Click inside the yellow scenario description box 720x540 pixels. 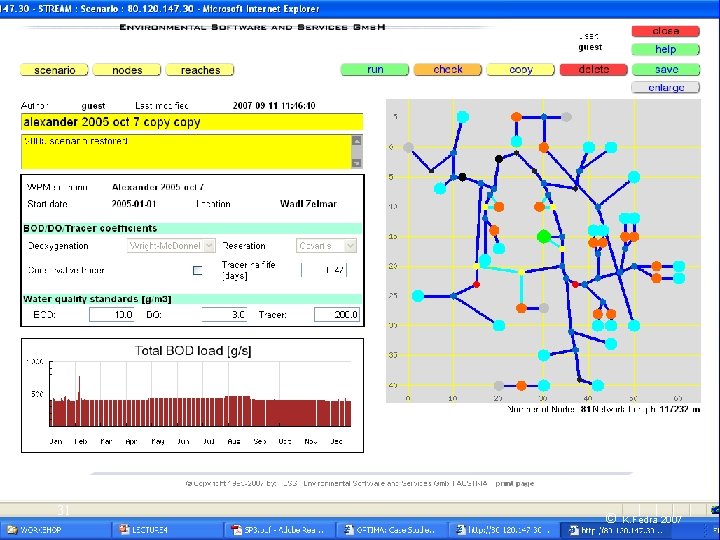186,152
